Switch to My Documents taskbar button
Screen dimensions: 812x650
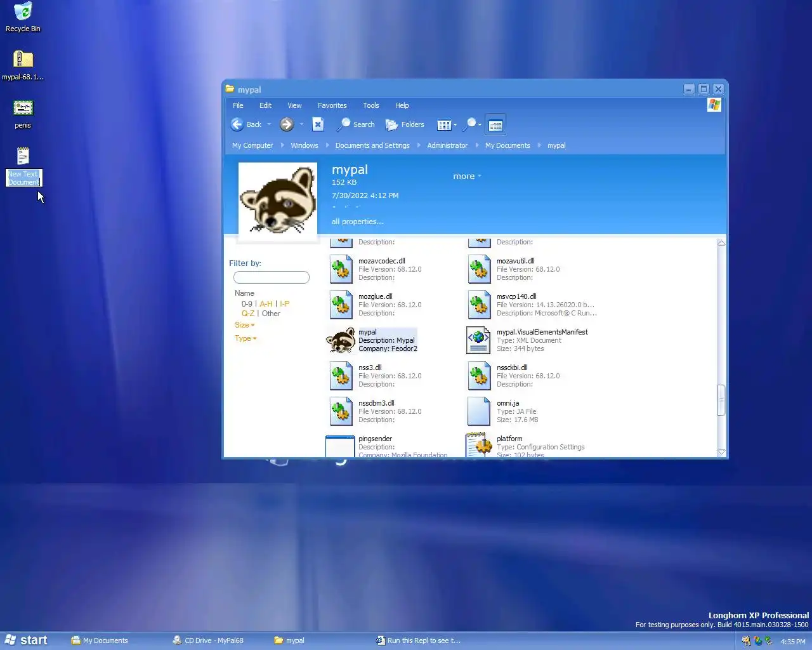(100, 640)
